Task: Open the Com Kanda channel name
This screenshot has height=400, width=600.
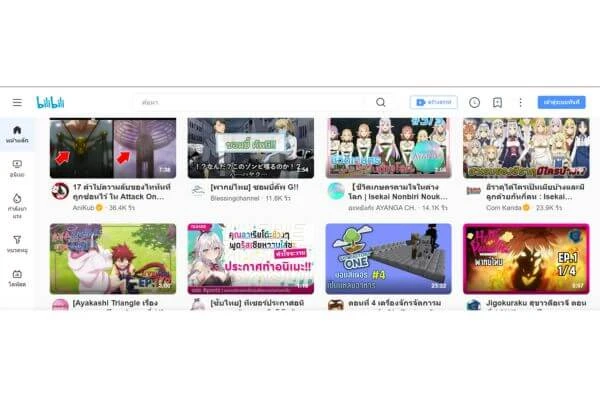Action: click(x=504, y=207)
